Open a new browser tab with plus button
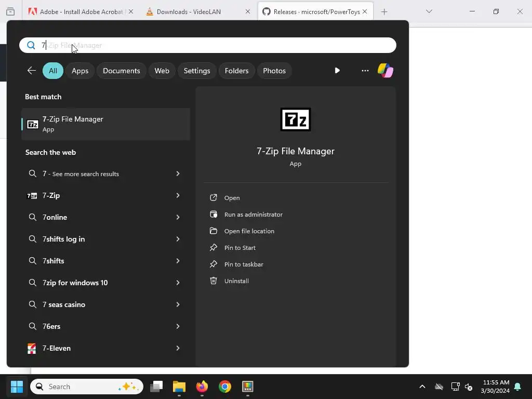Screen dimensions: 532x399 (384, 12)
